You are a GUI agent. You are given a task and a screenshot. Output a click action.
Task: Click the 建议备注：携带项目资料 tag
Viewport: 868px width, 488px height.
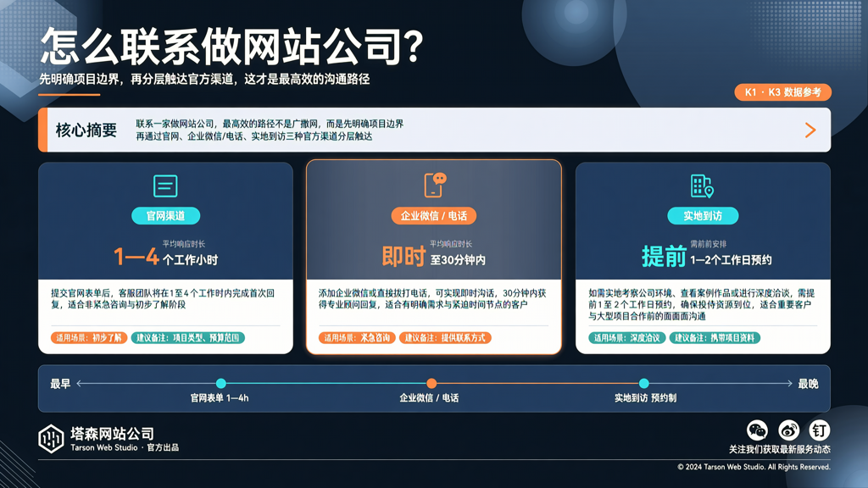point(715,337)
